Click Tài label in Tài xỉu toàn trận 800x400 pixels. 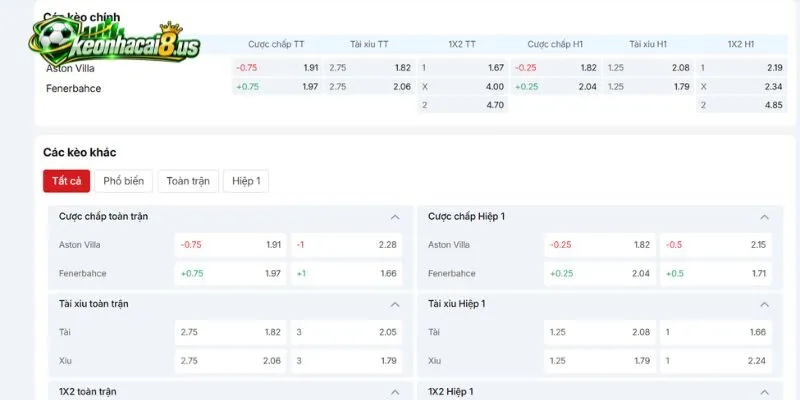65,332
